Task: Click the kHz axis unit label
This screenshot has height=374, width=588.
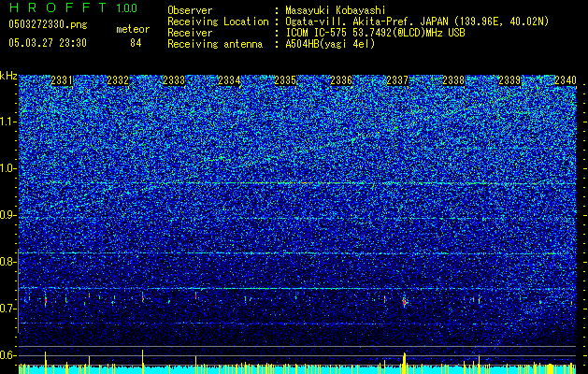Action: [x=8, y=76]
